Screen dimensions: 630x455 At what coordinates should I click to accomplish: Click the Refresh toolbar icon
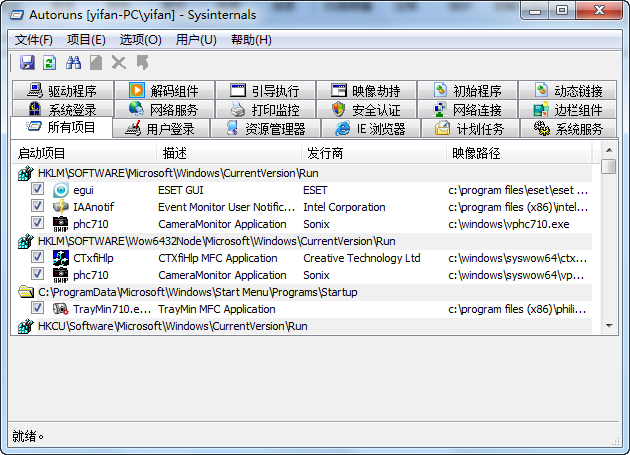coord(50,62)
